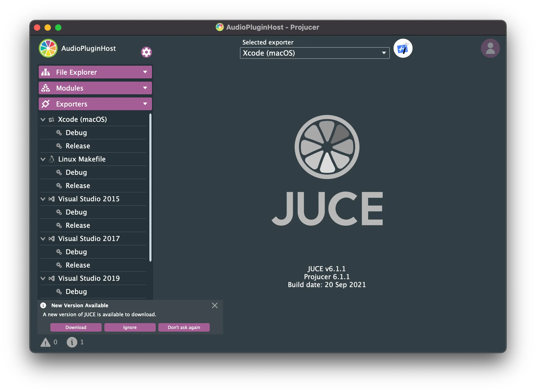This screenshot has height=392, width=536.
Task: Expand the File Explorer panel header
Action: point(95,72)
